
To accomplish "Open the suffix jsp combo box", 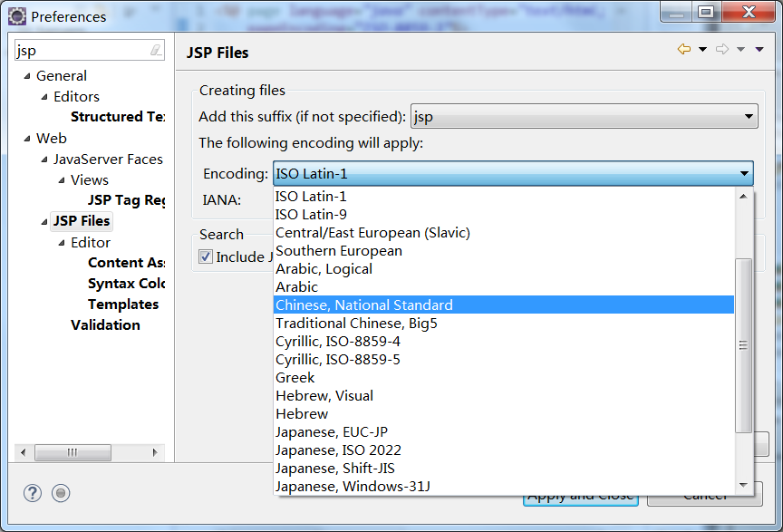I will (x=585, y=116).
